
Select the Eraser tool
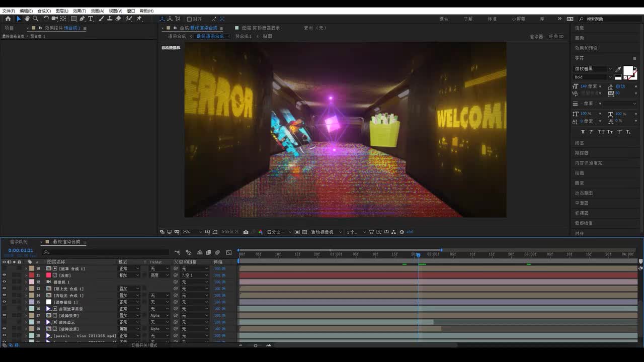click(118, 19)
